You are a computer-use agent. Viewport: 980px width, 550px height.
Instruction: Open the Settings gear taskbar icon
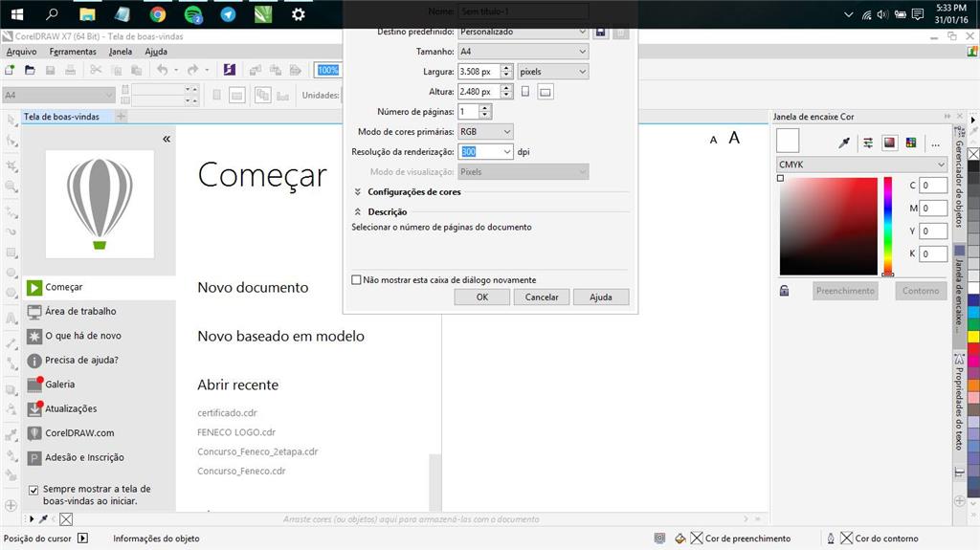click(x=299, y=13)
